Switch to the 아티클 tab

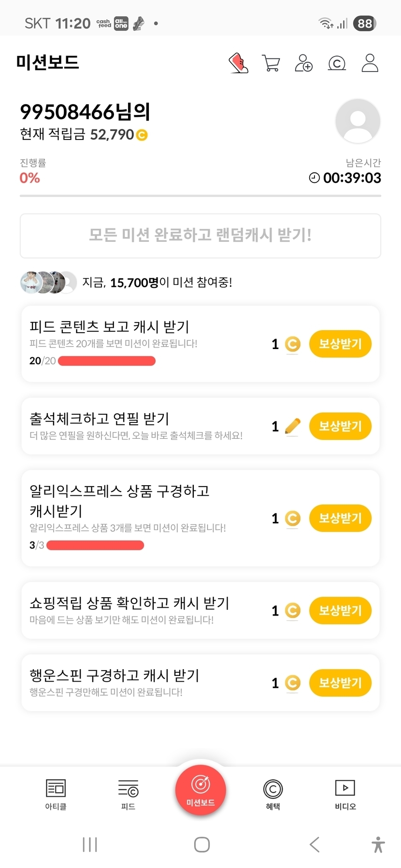pos(56,794)
